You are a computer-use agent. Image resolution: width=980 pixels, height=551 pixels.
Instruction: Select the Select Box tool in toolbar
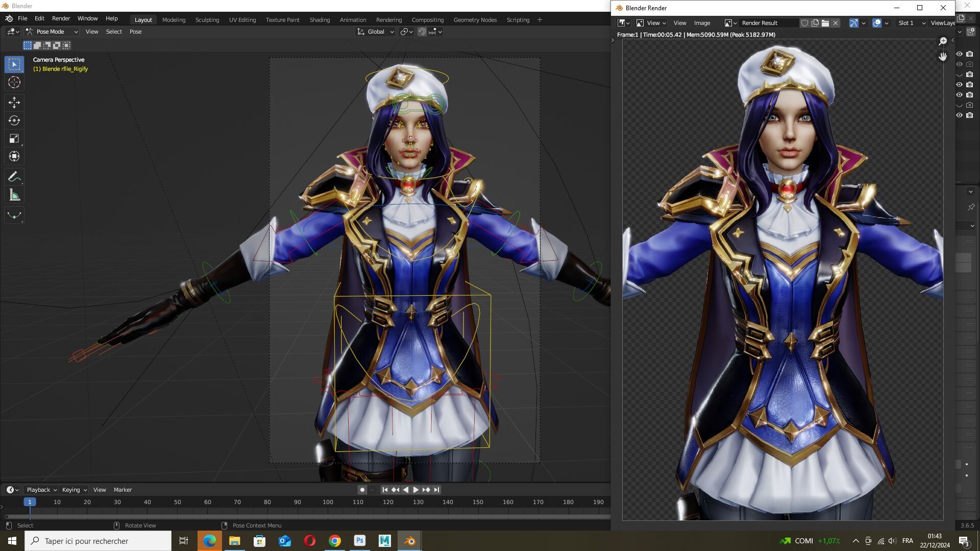pos(14,64)
